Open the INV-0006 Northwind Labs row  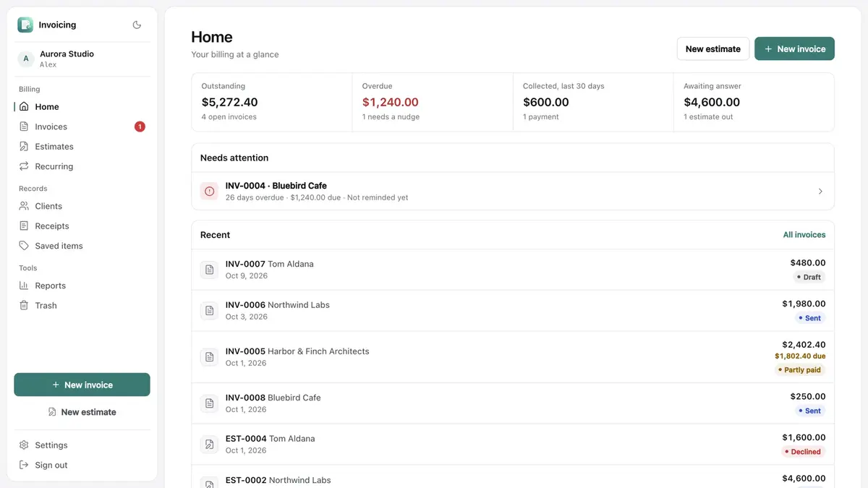tap(513, 310)
